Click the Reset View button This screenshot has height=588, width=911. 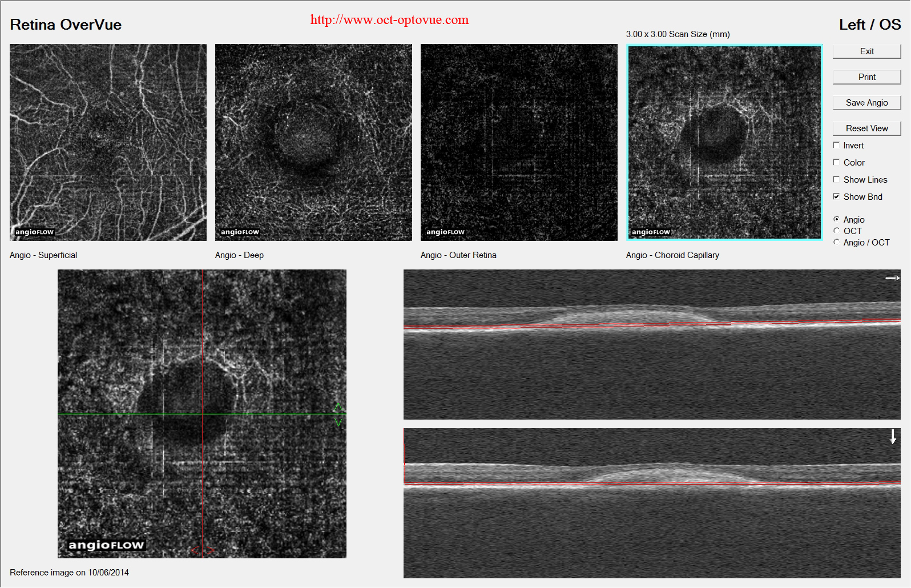pos(866,128)
